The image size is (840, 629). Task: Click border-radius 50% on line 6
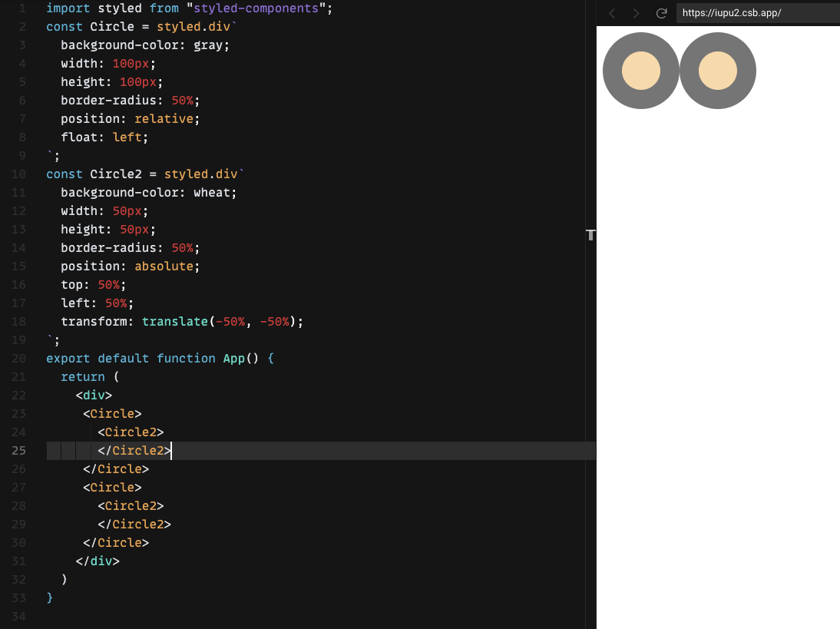coord(184,100)
